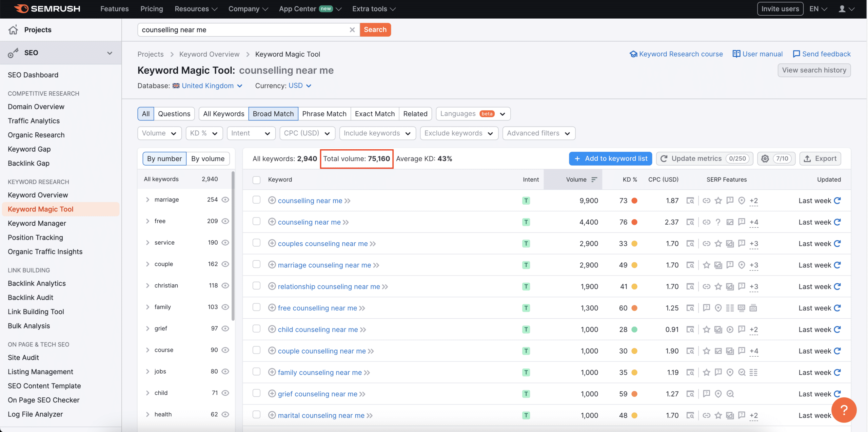The height and width of the screenshot is (432, 868).
Task: Clear the search box with the X icon
Action: point(352,30)
